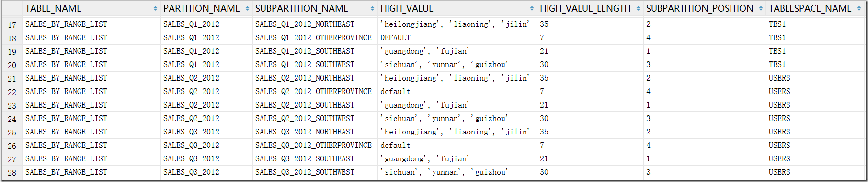Click the sort arrows on HIGH_VALUE

pyautogui.click(x=532, y=9)
